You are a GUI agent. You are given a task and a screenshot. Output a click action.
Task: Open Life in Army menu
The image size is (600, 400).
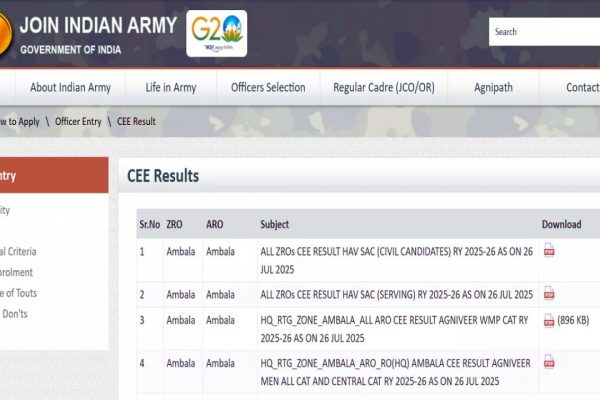(171, 87)
